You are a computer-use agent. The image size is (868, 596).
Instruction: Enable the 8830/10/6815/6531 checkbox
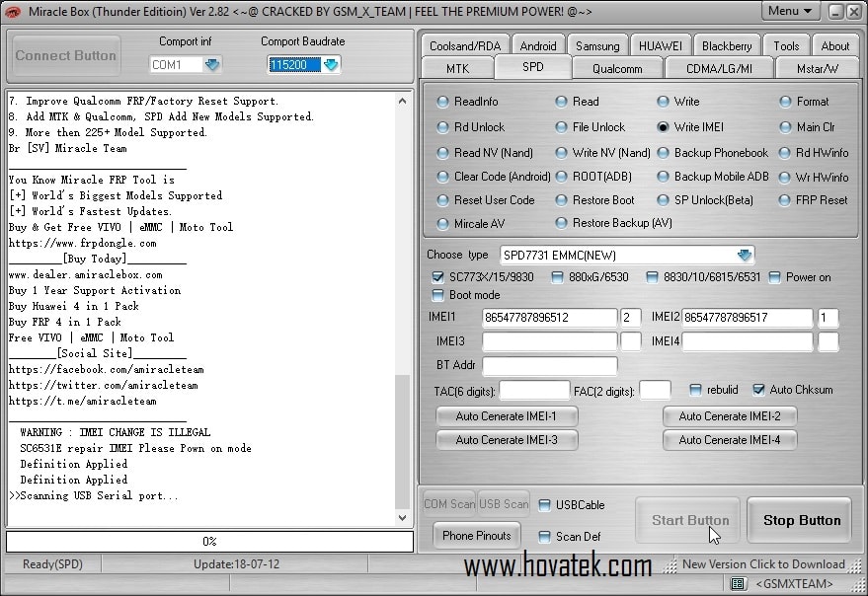(x=652, y=277)
